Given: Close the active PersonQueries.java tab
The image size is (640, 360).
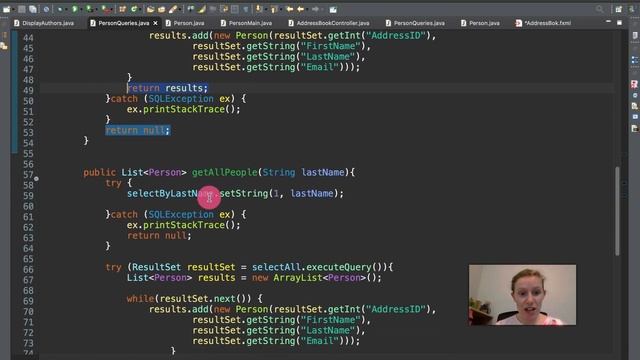Looking at the screenshot, I should click(x=155, y=23).
